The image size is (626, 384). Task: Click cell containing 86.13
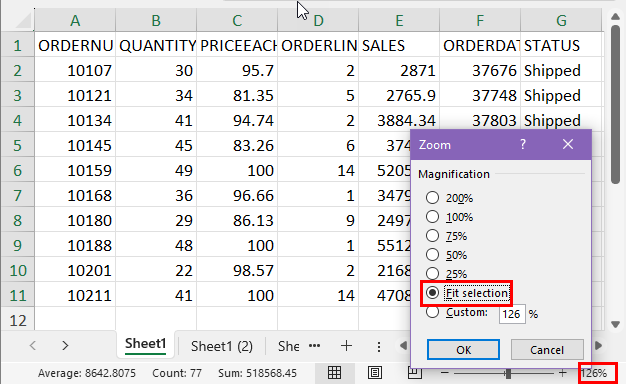click(x=237, y=220)
